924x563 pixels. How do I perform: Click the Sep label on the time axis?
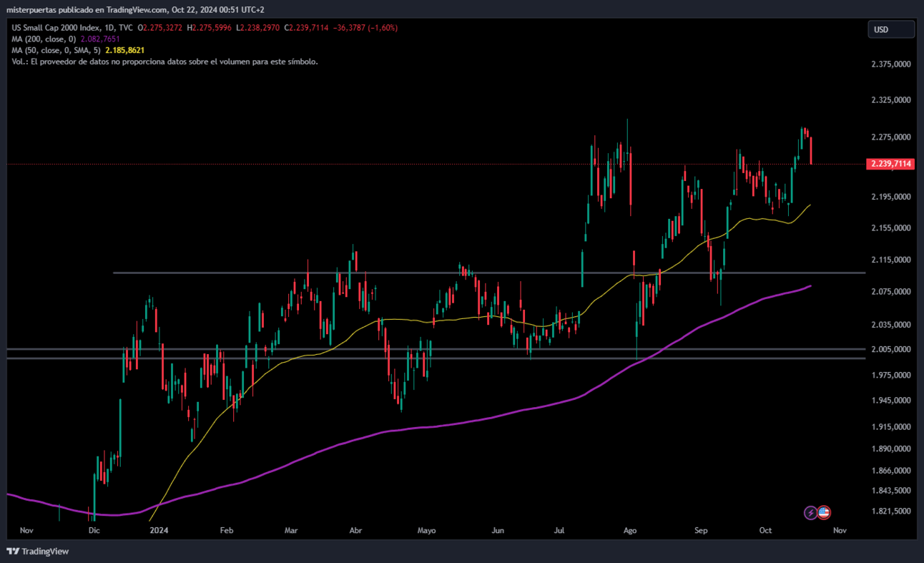tap(701, 530)
